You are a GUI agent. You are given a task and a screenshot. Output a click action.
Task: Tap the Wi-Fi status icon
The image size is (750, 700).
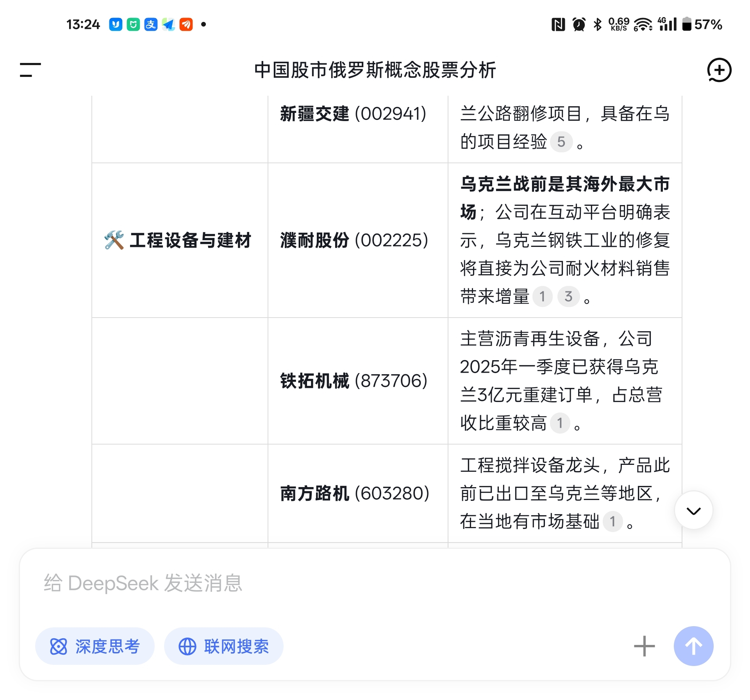coord(643,24)
